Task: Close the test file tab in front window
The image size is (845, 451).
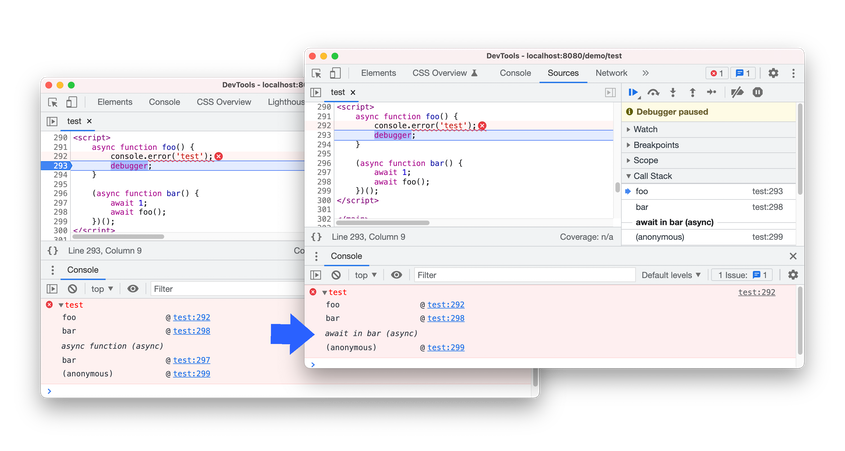Action: coord(353,93)
